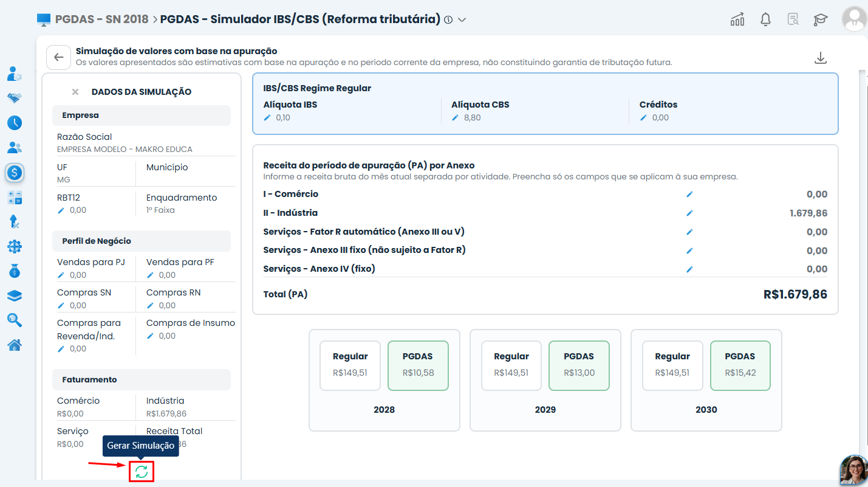868x487 pixels.
Task: Open the graduation cap training icon
Action: coord(821,19)
